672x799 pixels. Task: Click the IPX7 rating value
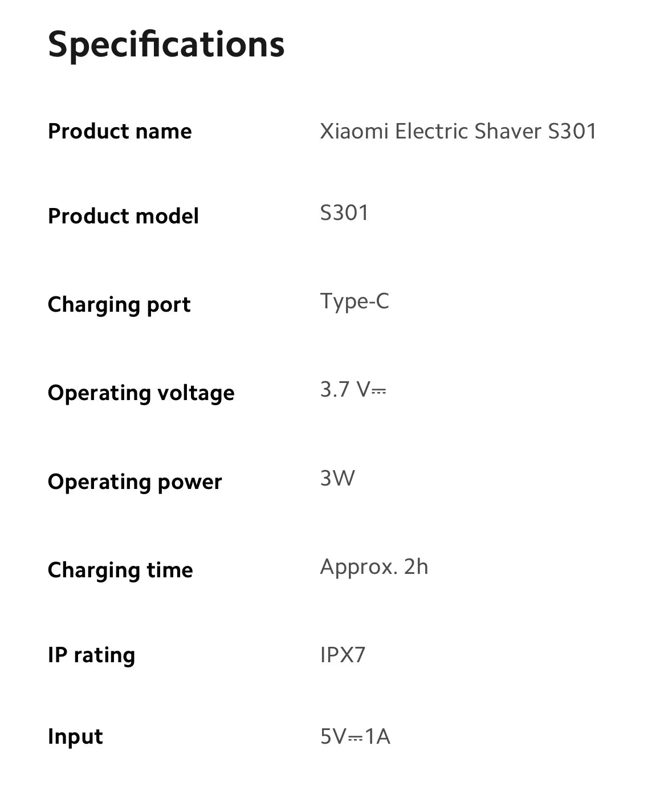(x=343, y=655)
